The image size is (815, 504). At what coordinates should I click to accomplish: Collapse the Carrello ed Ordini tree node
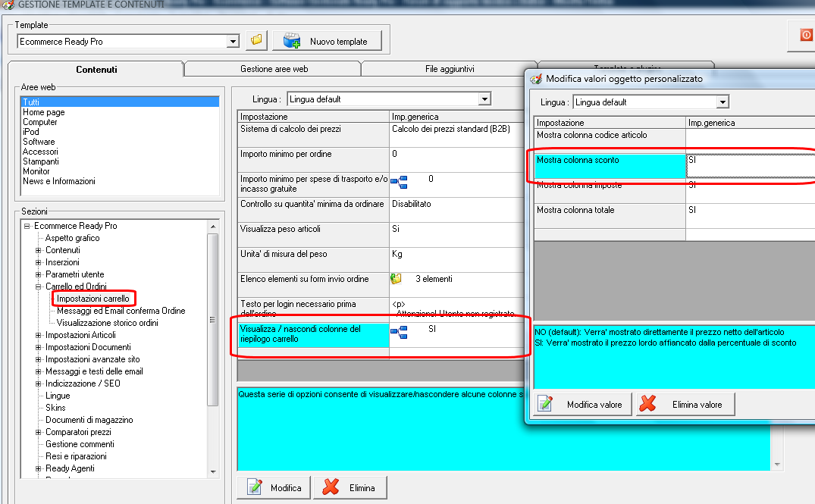[38, 286]
